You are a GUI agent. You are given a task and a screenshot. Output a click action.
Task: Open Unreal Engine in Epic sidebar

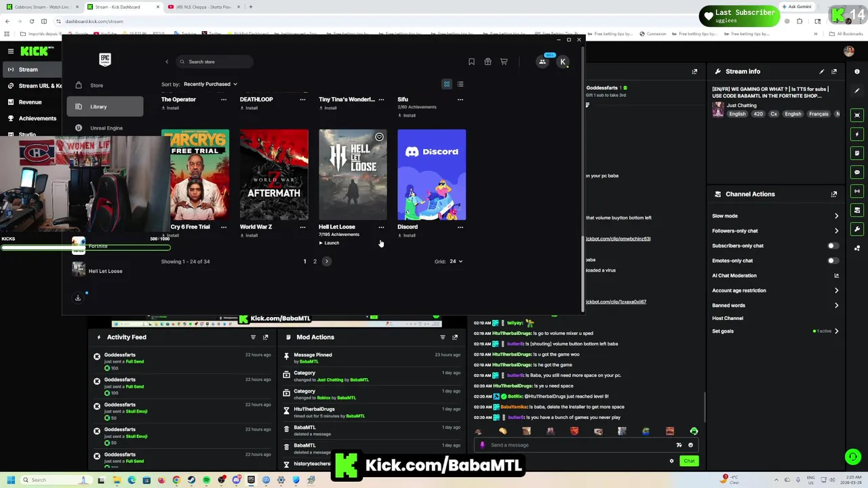pyautogui.click(x=105, y=127)
